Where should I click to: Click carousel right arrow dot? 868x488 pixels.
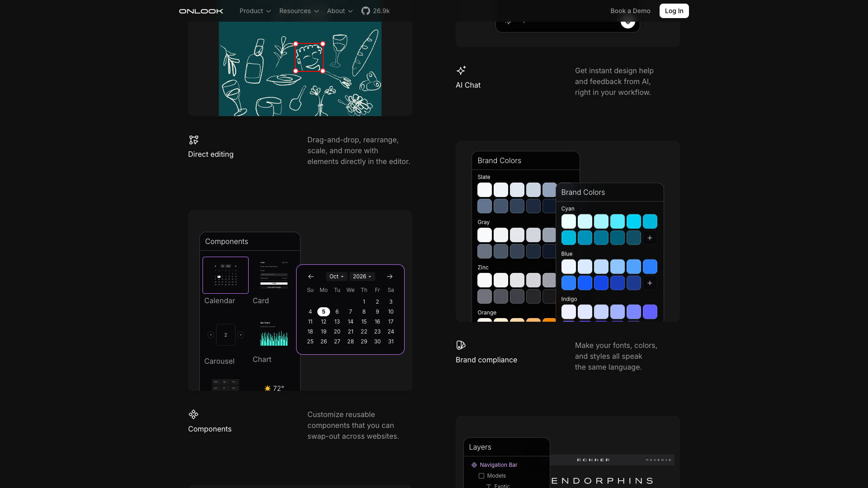coord(241,335)
